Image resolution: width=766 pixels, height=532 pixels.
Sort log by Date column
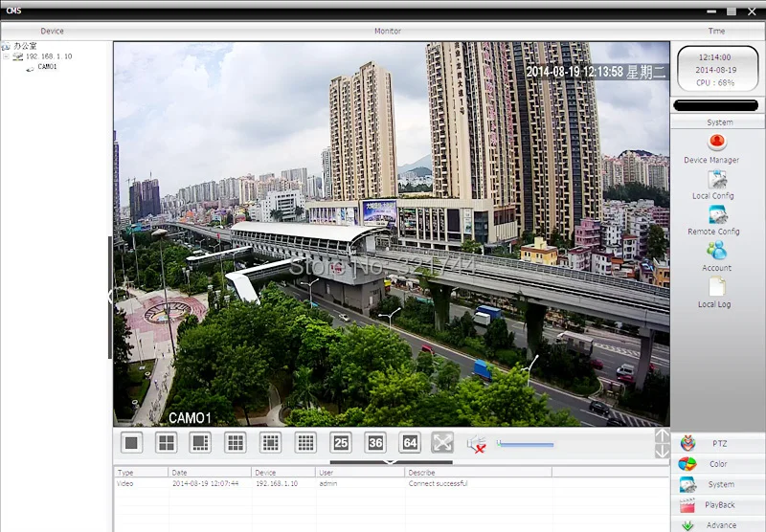click(x=210, y=473)
